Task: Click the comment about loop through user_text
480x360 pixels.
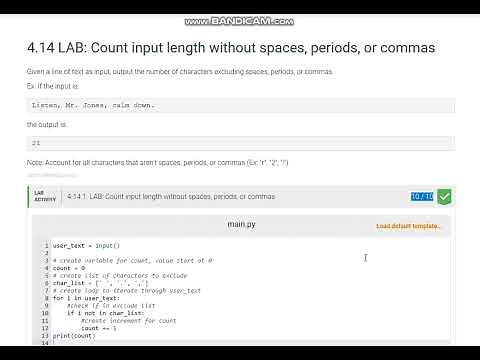Action: click(127, 291)
